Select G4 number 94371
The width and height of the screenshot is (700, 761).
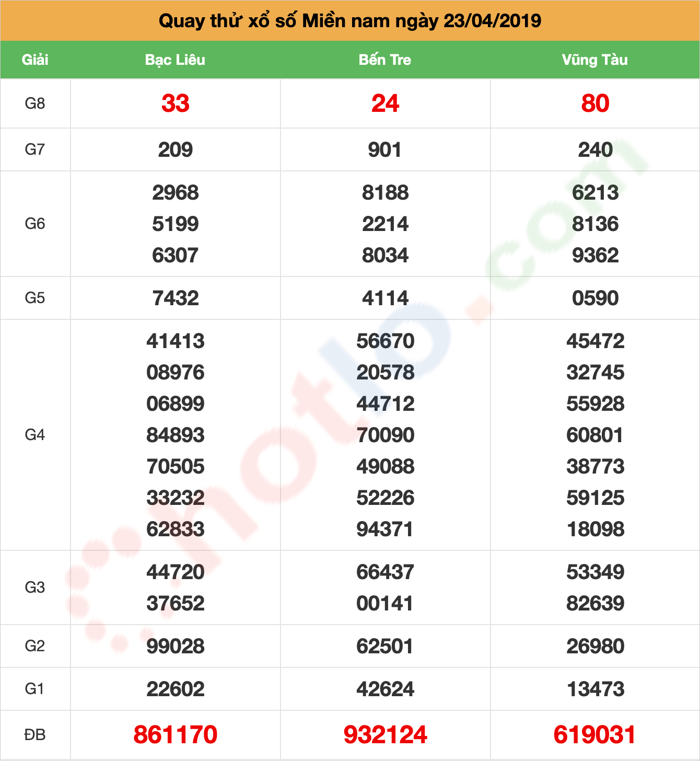pos(385,529)
